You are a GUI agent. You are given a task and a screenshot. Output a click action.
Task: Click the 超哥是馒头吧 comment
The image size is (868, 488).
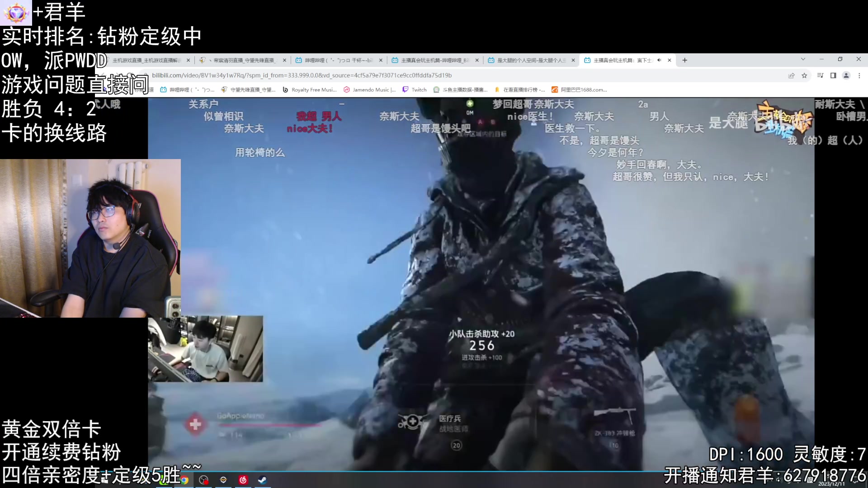click(440, 129)
